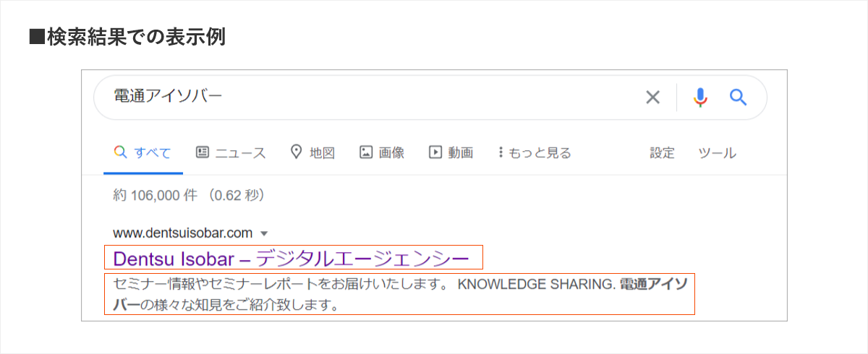The image size is (868, 354).
Task: Open the three-dot もっと見る menu
Action: (501, 152)
